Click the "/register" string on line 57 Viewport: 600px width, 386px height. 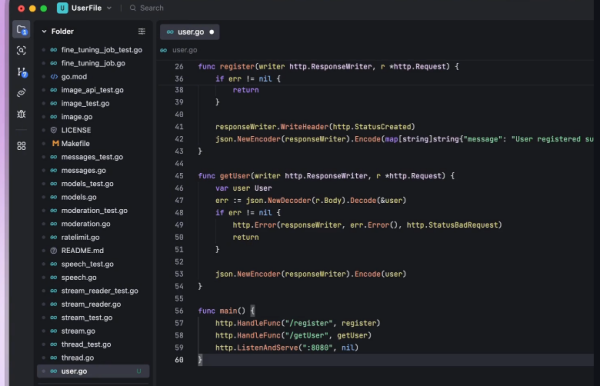(x=309, y=323)
